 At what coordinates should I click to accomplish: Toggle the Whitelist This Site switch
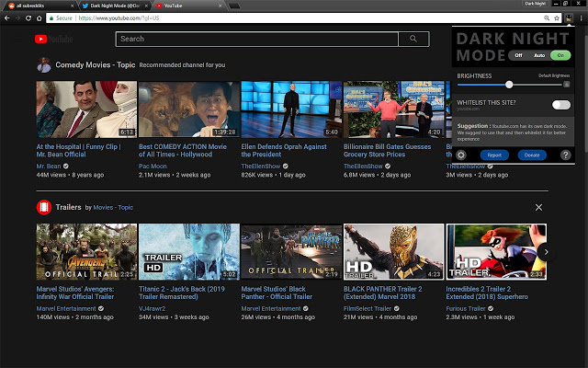[x=560, y=105]
